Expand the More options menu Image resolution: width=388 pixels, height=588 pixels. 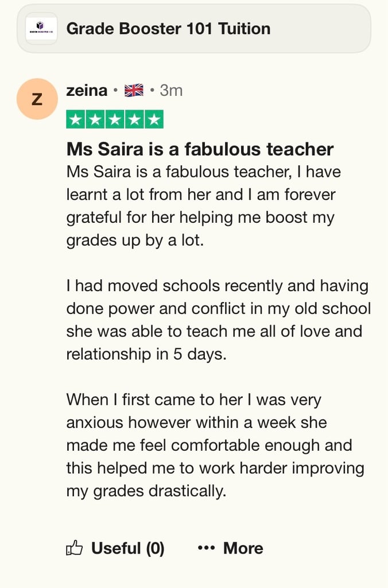[243, 548]
